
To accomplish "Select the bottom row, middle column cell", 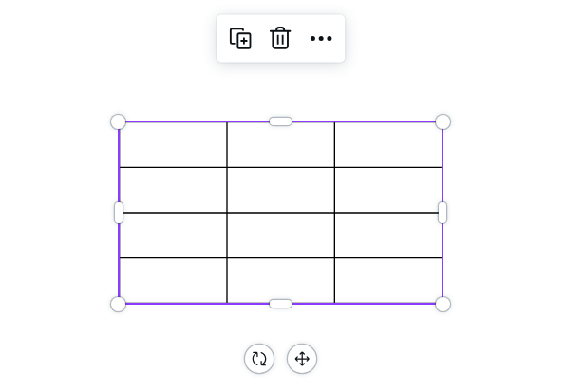I will [x=280, y=280].
